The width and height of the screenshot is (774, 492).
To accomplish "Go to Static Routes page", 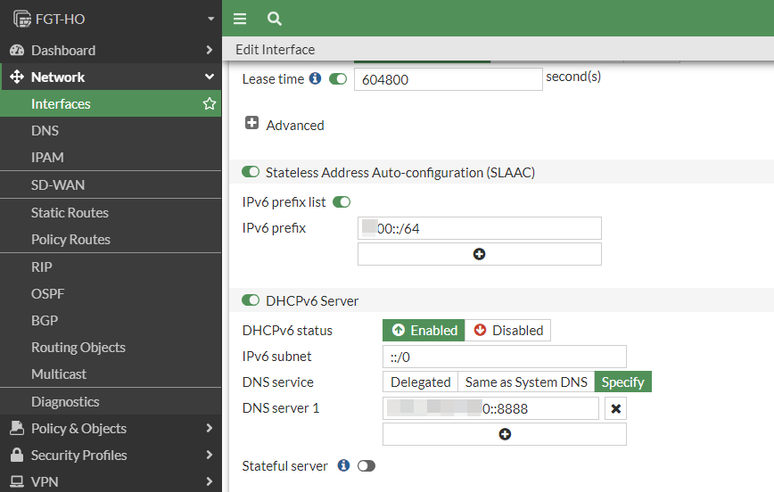I will click(x=70, y=212).
